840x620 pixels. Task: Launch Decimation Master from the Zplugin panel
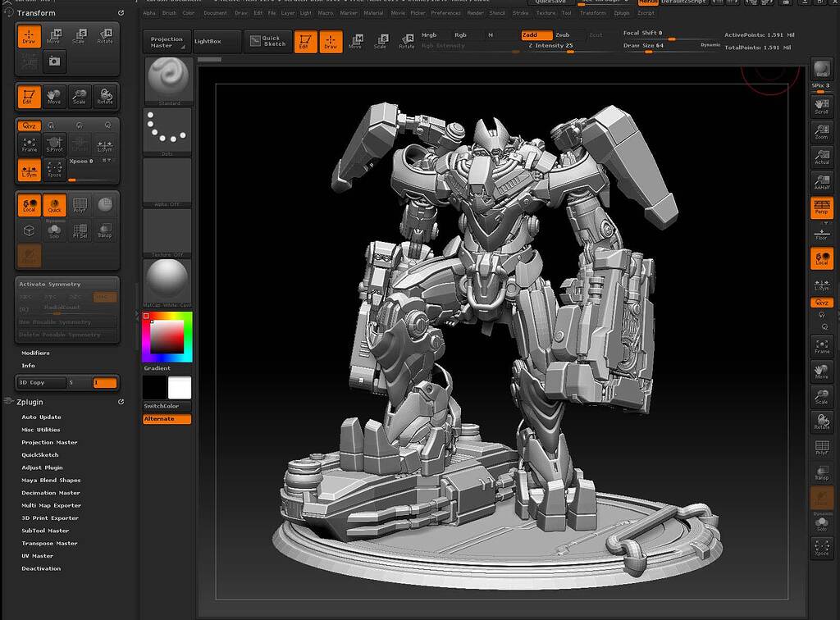(49, 492)
